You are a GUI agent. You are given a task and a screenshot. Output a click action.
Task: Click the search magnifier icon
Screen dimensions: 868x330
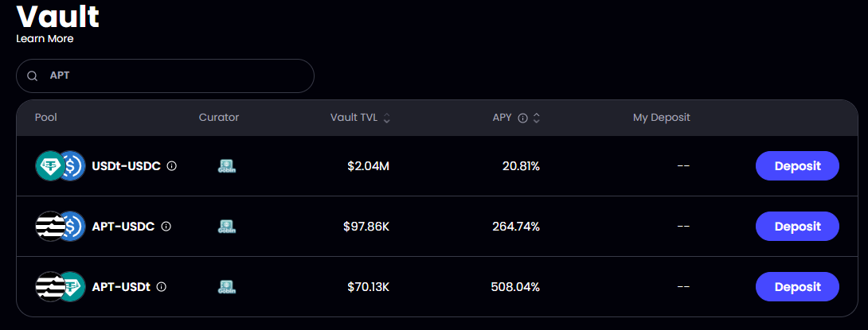[x=32, y=76]
